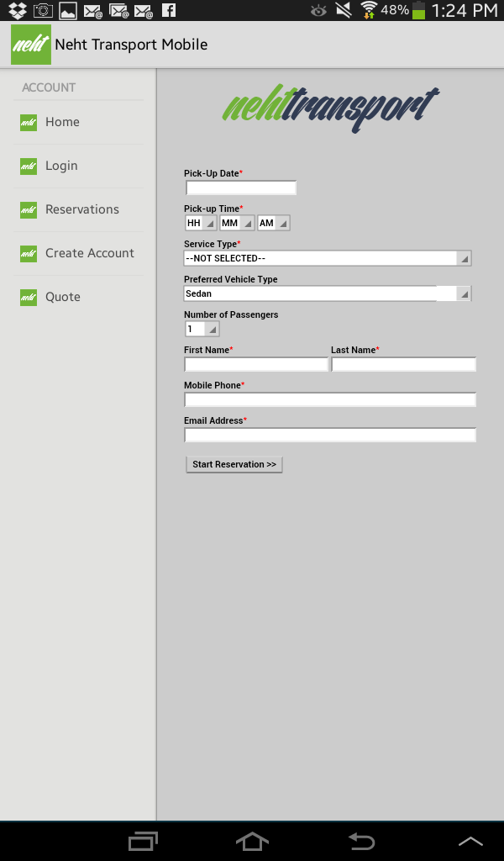The image size is (504, 861).
Task: Click Start Reservation button
Action: click(234, 464)
